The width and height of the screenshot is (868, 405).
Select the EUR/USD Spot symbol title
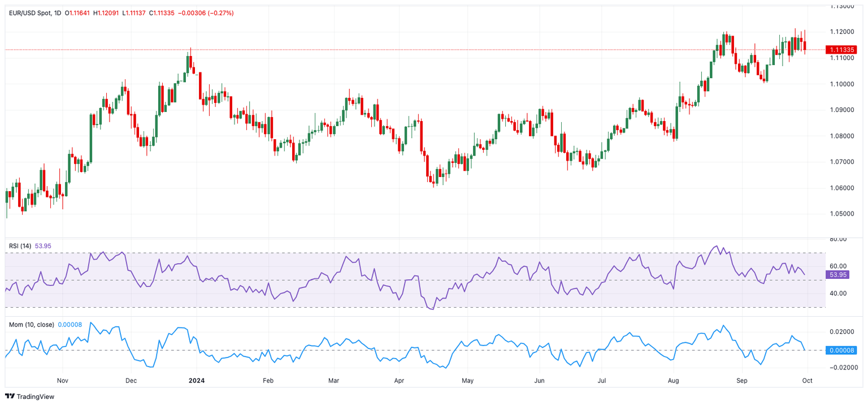[x=28, y=13]
